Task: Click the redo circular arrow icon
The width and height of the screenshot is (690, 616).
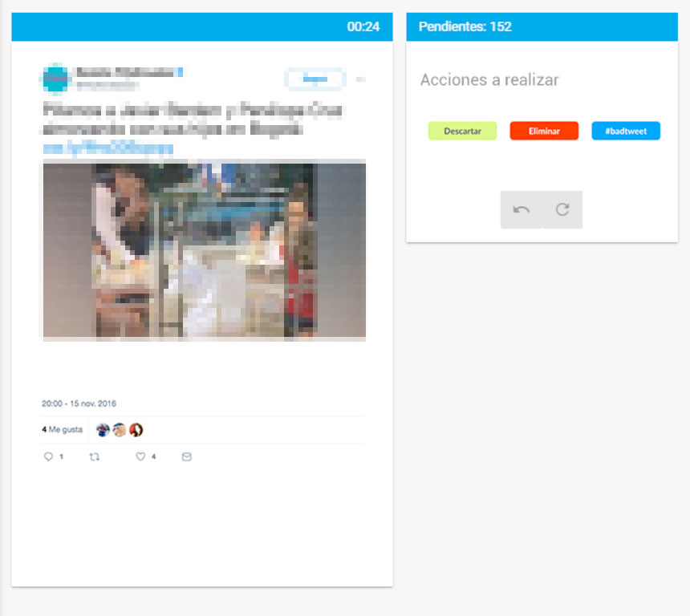Action: click(x=562, y=210)
